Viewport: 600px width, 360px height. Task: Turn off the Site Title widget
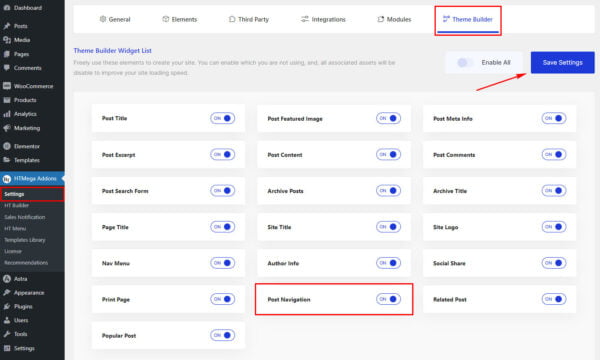tap(388, 227)
